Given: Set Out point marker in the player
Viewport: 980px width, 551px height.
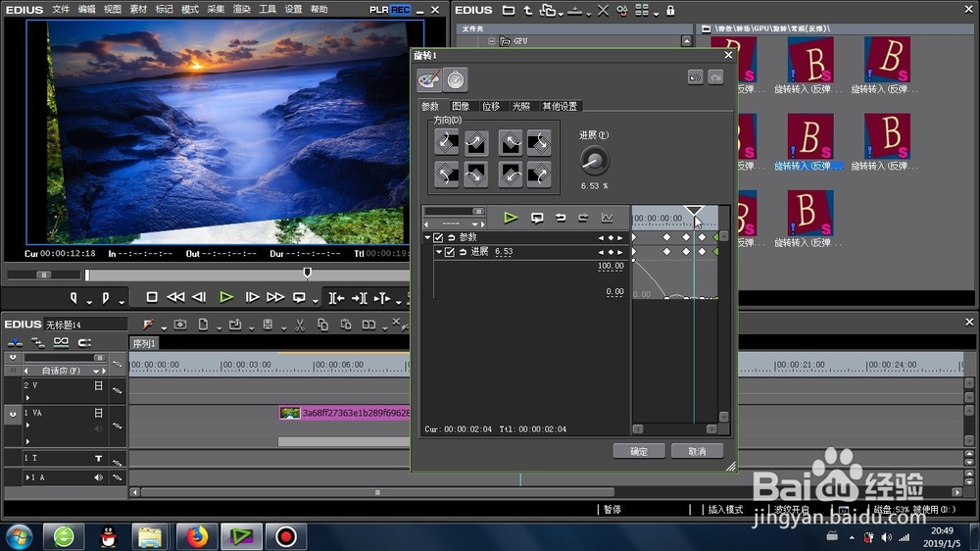Looking at the screenshot, I should 106,298.
